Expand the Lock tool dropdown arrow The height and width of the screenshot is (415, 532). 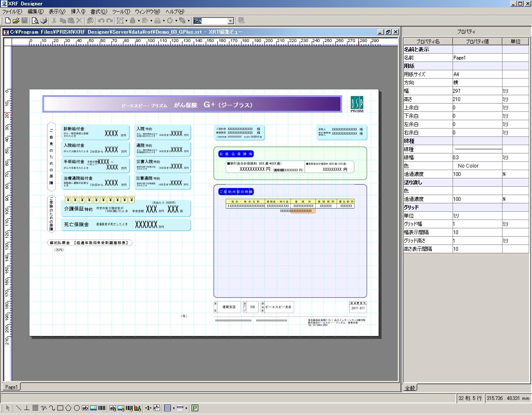point(139,20)
